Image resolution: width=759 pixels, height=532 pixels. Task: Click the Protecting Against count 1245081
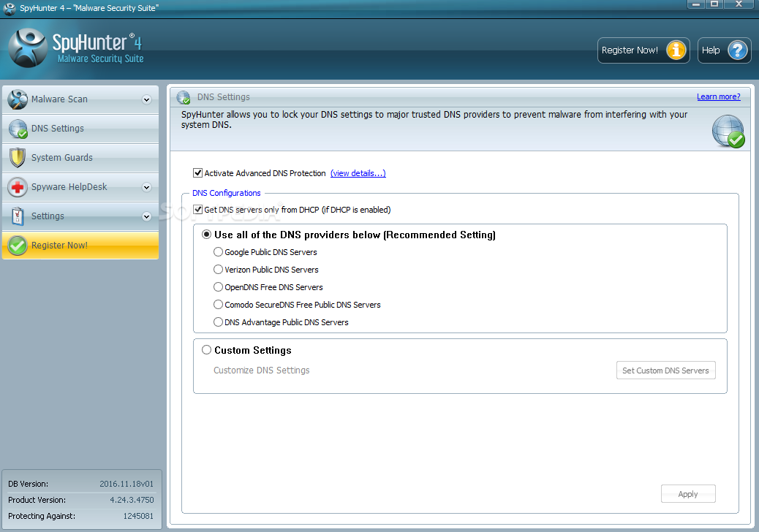click(x=138, y=516)
